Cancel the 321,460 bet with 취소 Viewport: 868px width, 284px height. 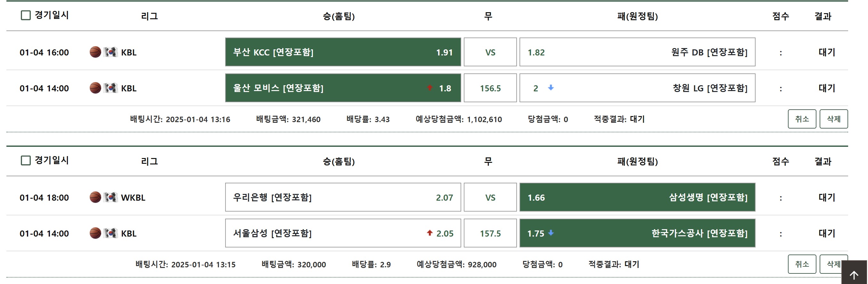tap(802, 119)
